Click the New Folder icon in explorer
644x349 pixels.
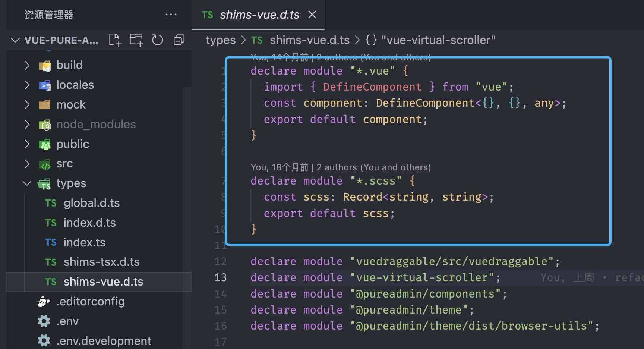136,40
